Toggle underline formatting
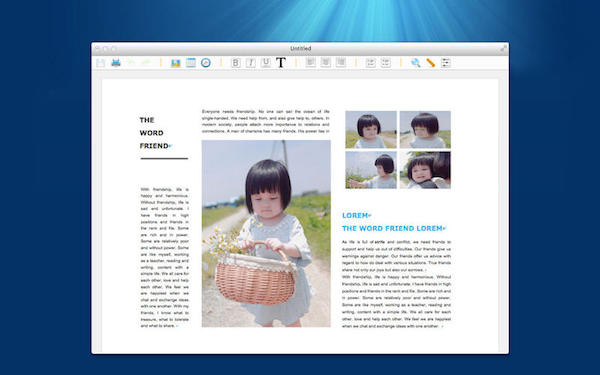The width and height of the screenshot is (600, 375). [x=266, y=63]
